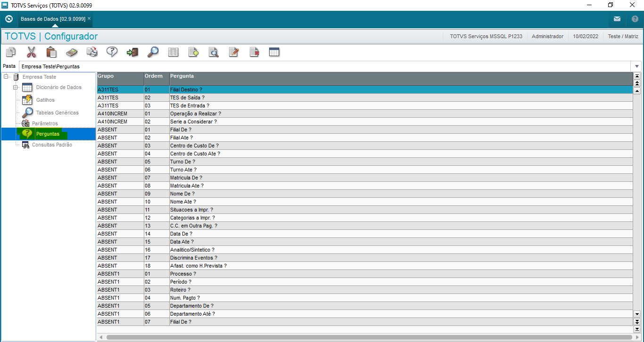The width and height of the screenshot is (644, 342).
Task: Click the Perguntas question bubble icon
Action: pyautogui.click(x=27, y=134)
